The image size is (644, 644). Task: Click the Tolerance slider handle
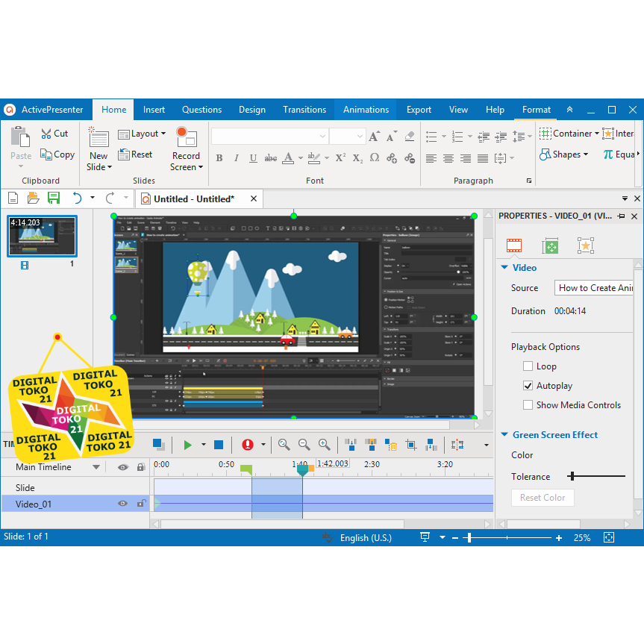tap(572, 476)
